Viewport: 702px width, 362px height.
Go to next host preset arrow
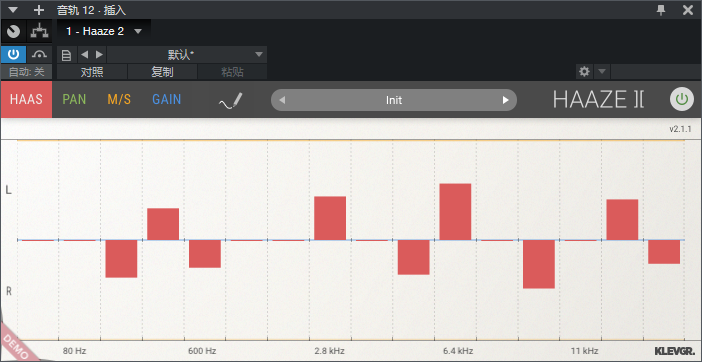(x=99, y=55)
